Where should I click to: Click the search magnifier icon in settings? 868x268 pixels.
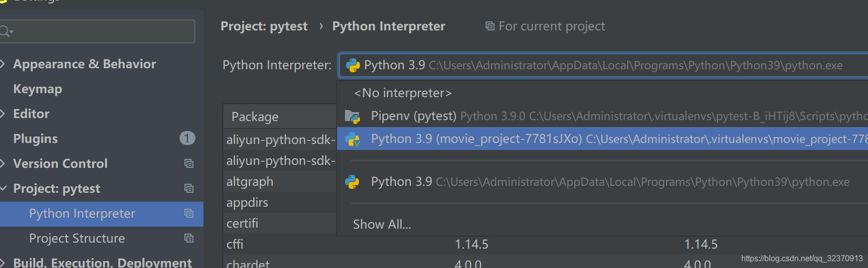(6, 32)
